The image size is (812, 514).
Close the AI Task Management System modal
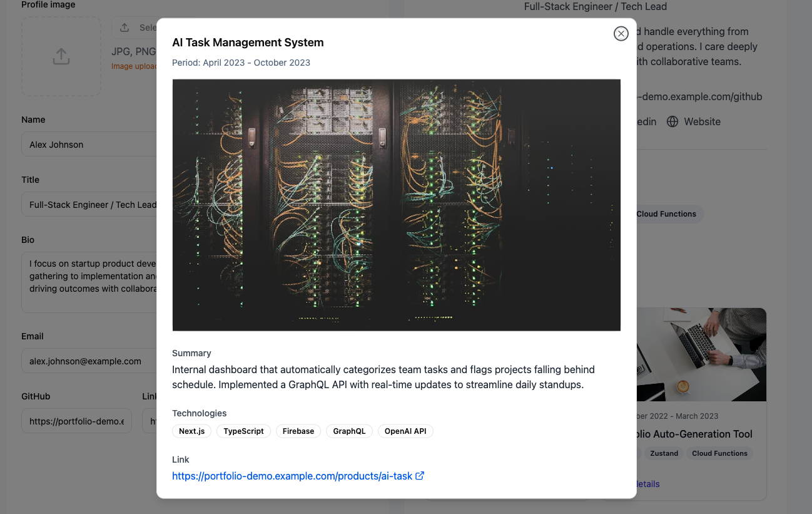[x=621, y=33]
